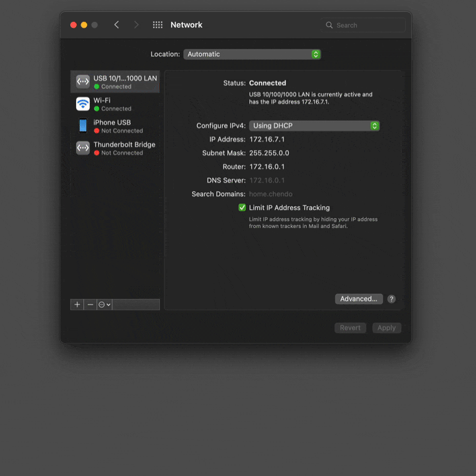
Task: Click the Advanced... button
Action: pyautogui.click(x=358, y=299)
